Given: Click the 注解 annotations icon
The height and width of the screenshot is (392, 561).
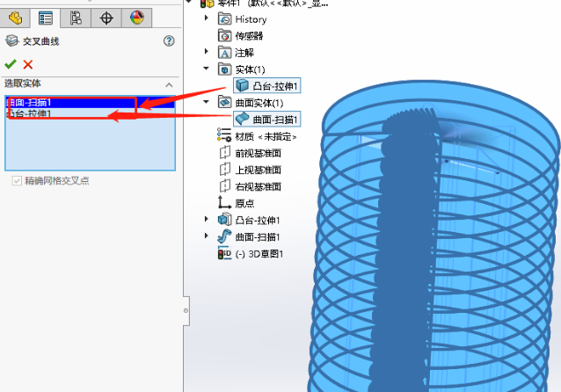Looking at the screenshot, I should [225, 52].
